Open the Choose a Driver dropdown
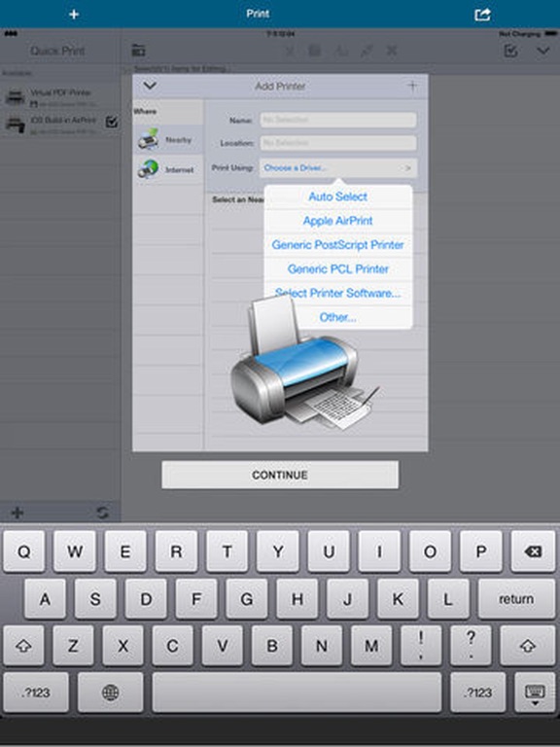Viewport: 560px width, 747px height. point(338,167)
